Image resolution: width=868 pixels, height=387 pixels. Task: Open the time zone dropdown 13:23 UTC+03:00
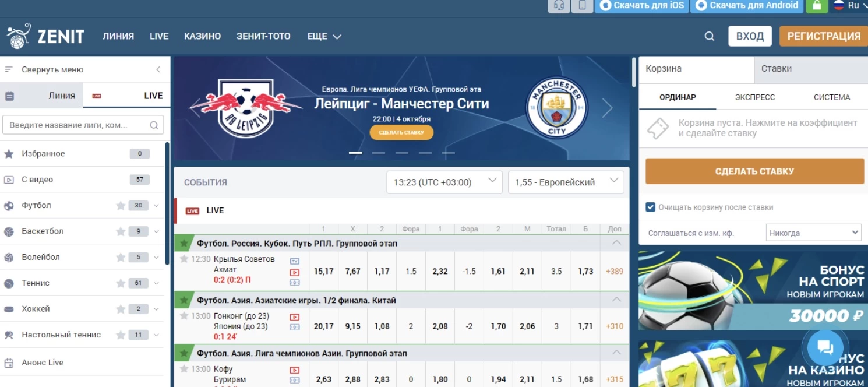pyautogui.click(x=444, y=182)
